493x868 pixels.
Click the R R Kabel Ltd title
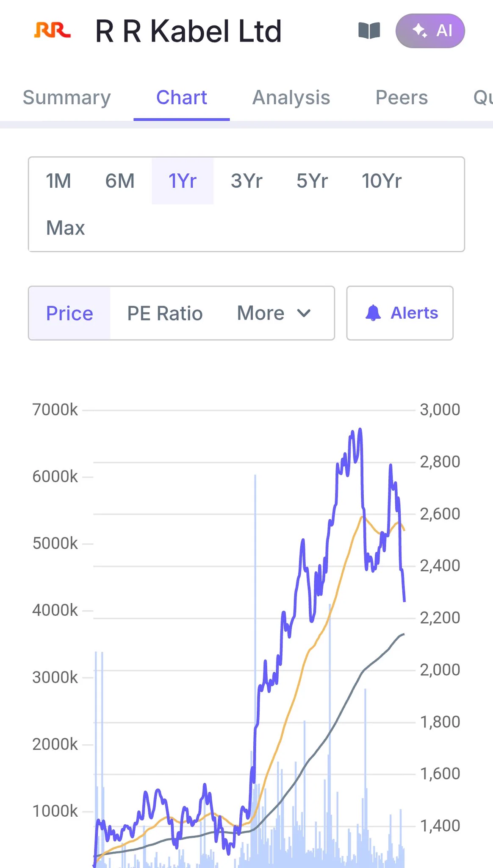click(x=188, y=31)
